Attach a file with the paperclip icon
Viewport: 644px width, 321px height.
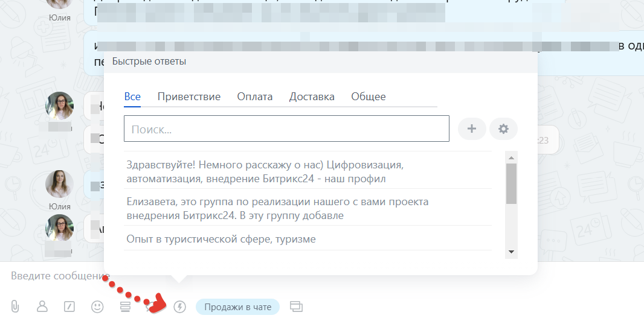[14, 307]
